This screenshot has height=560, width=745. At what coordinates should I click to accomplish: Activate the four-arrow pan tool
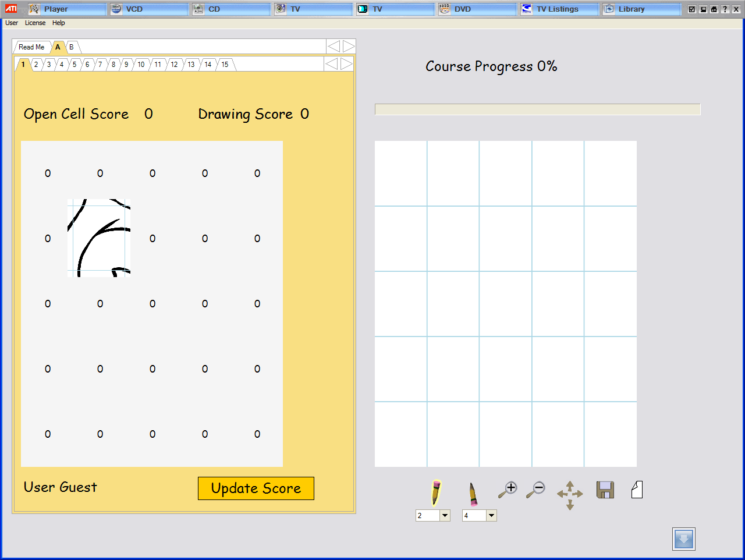click(x=570, y=495)
